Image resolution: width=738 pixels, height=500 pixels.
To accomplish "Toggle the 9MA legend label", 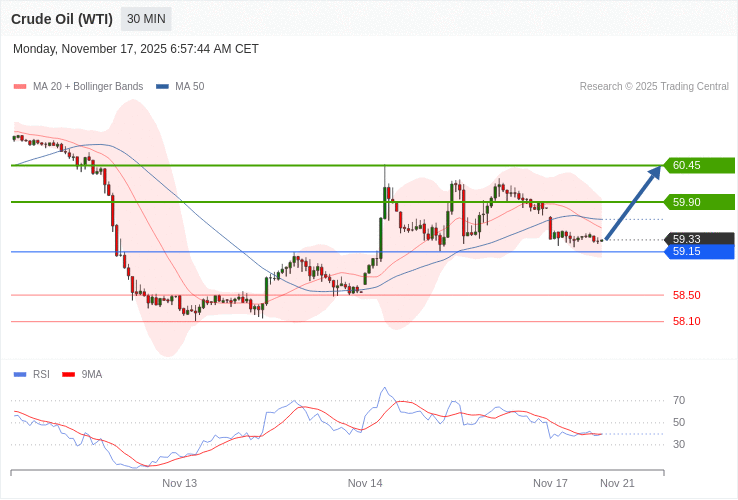I will pos(92,375).
